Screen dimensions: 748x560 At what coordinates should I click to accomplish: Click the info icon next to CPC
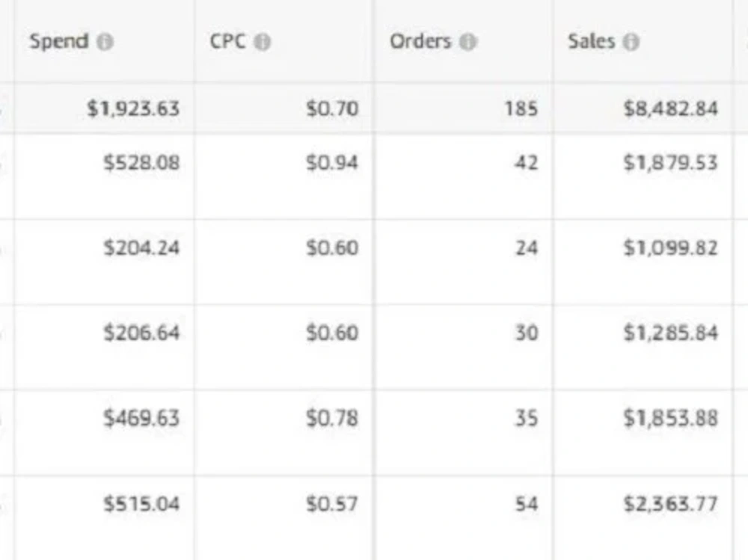(262, 42)
